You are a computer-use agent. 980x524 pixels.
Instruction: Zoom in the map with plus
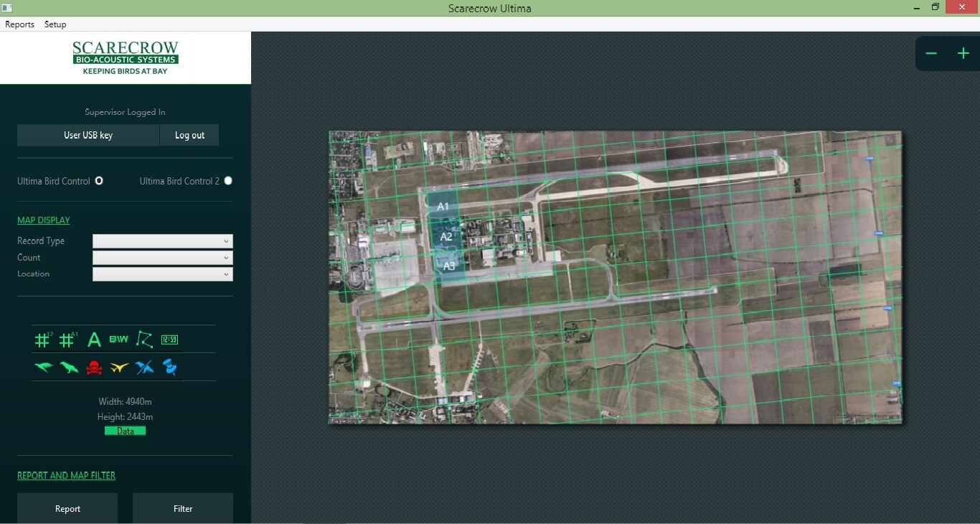(x=963, y=54)
